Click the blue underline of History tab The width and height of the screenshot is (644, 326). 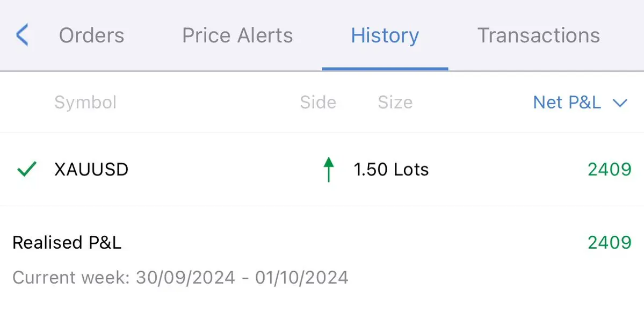click(x=385, y=69)
